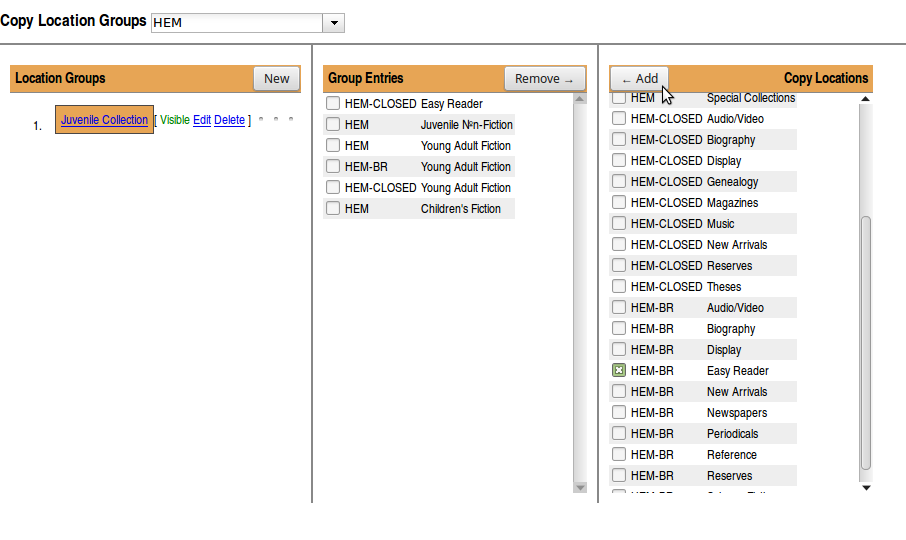
Task: Click 'Genealogy' copy location text
Action: [x=732, y=182]
